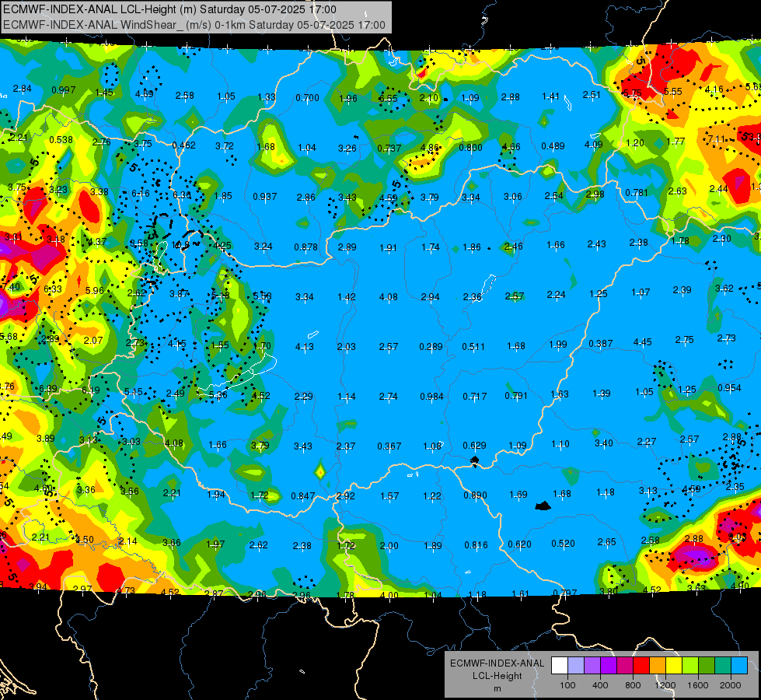Click the '400' legend tick label
Viewport: 761px width, 700px height.
[600, 685]
